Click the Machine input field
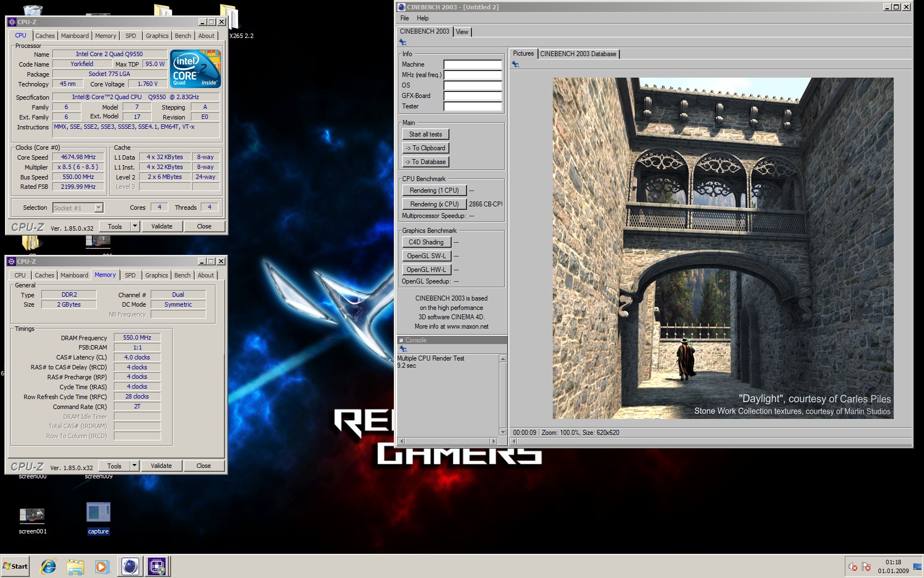The width and height of the screenshot is (924, 578). (472, 64)
